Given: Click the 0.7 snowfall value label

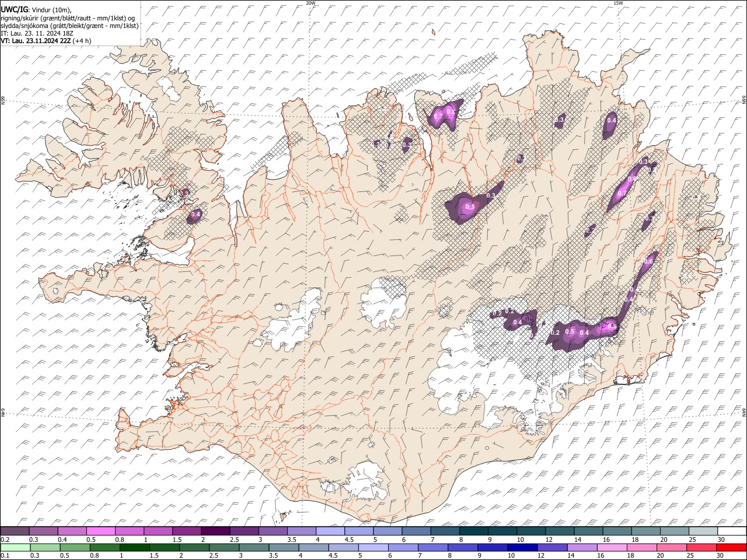Looking at the screenshot, I should click(x=622, y=194).
